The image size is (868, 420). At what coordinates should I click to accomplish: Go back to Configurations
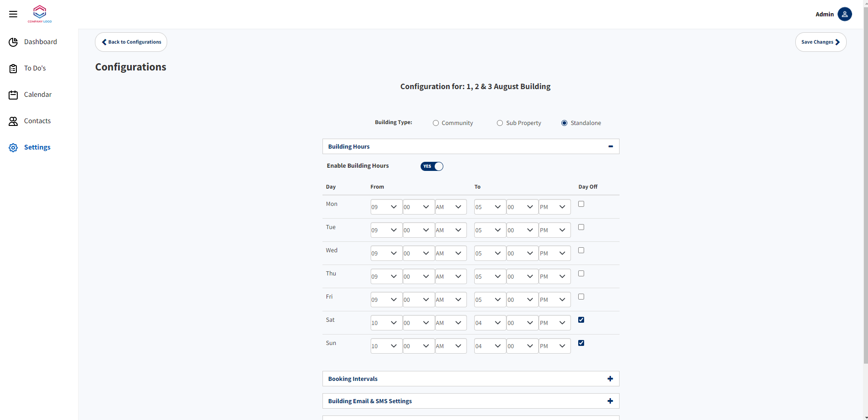[131, 42]
